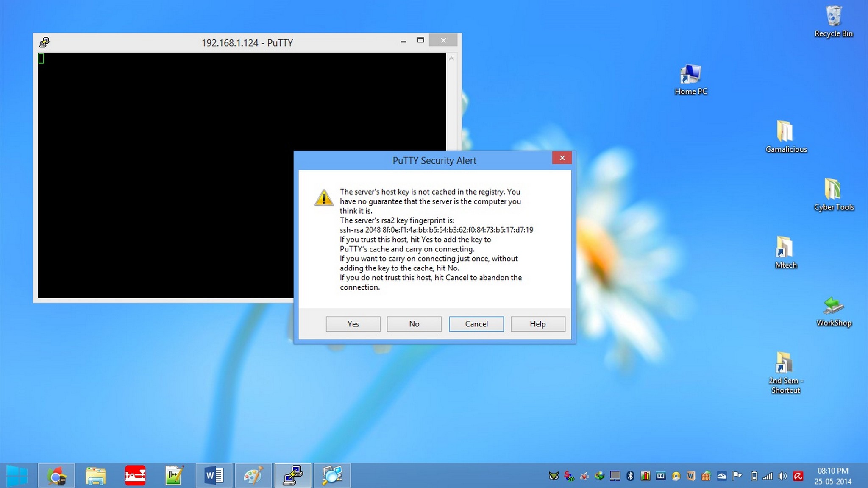Image resolution: width=868 pixels, height=488 pixels.
Task: Select the Gamalicious folder on the desktop
Action: click(786, 137)
